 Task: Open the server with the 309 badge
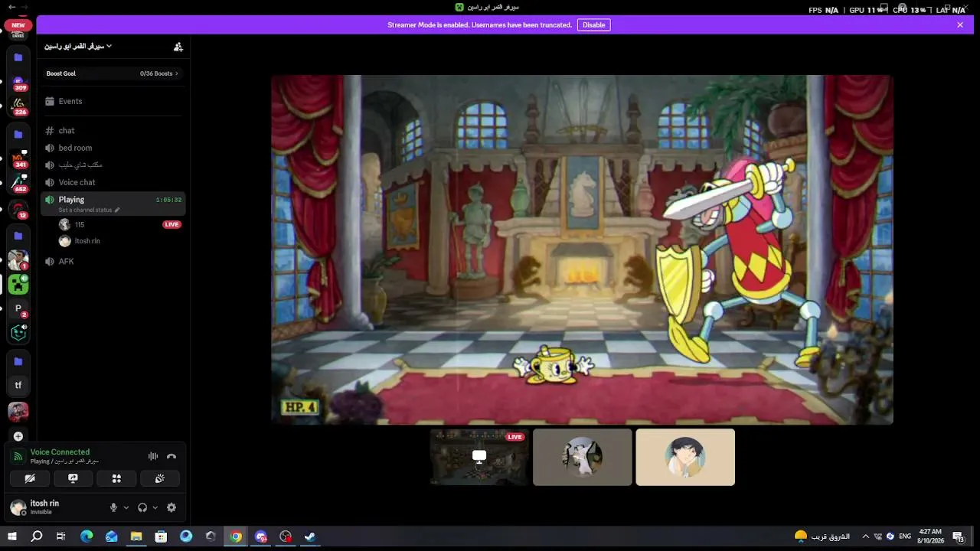click(18, 83)
